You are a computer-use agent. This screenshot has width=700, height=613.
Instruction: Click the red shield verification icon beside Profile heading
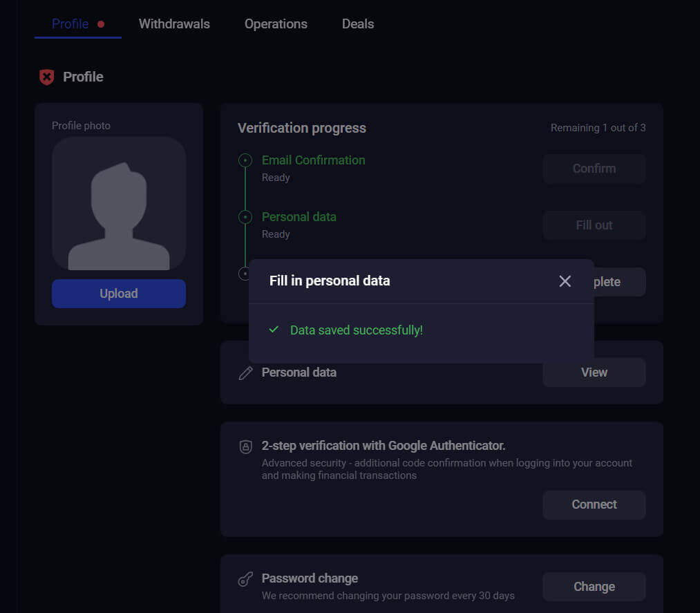tap(46, 77)
